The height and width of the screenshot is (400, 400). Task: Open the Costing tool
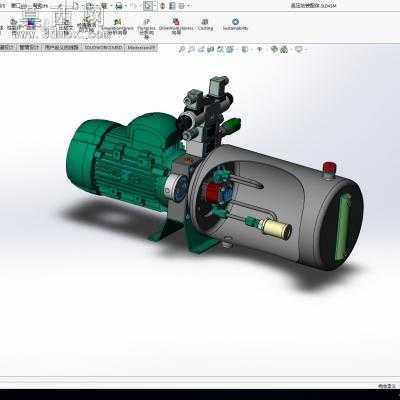(205, 25)
